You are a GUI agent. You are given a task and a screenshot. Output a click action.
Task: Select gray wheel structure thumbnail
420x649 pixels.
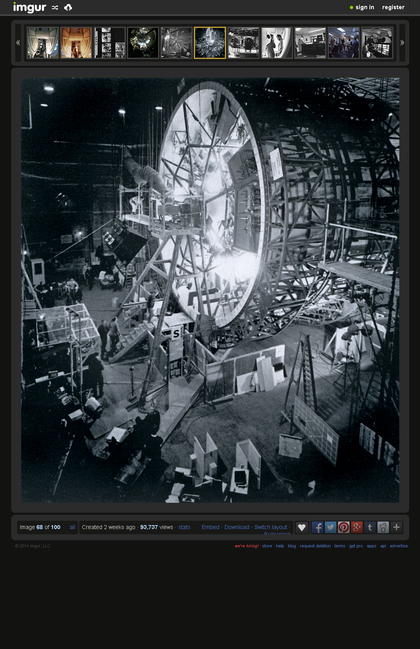coord(176,43)
